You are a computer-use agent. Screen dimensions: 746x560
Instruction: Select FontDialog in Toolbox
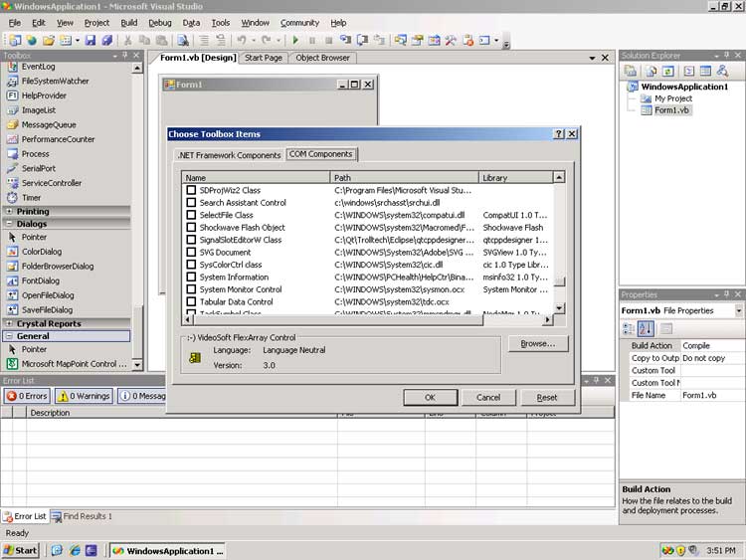point(41,280)
